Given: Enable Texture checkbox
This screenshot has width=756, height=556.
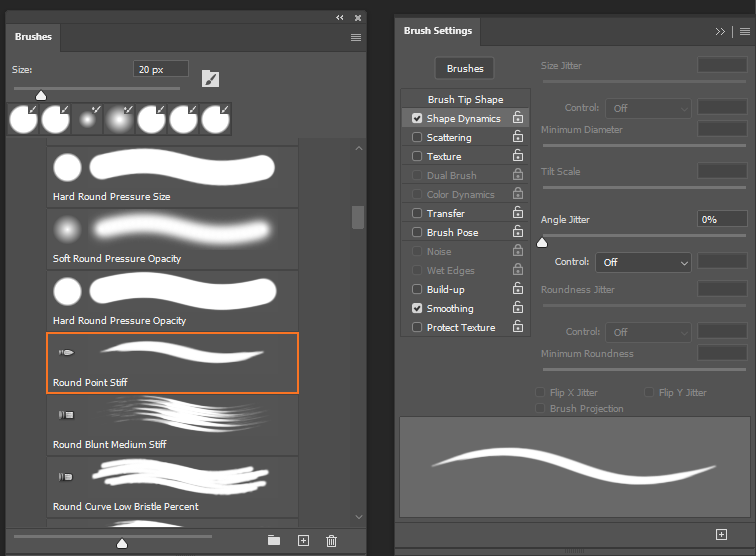Looking at the screenshot, I should pyautogui.click(x=417, y=156).
